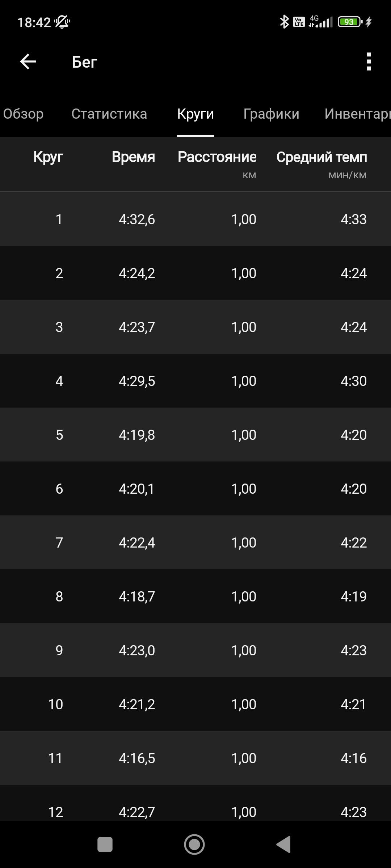391x868 pixels.
Task: Select lap 11 row with time 4:16,5
Action: tap(195, 758)
